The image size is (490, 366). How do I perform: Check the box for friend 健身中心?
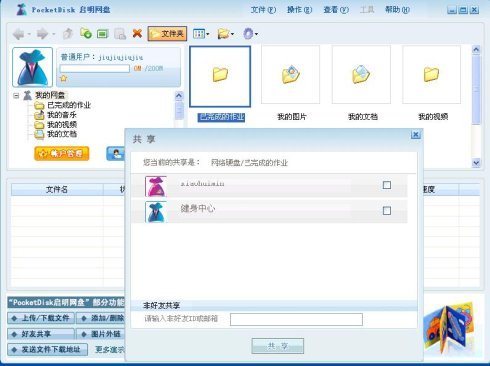coord(387,211)
